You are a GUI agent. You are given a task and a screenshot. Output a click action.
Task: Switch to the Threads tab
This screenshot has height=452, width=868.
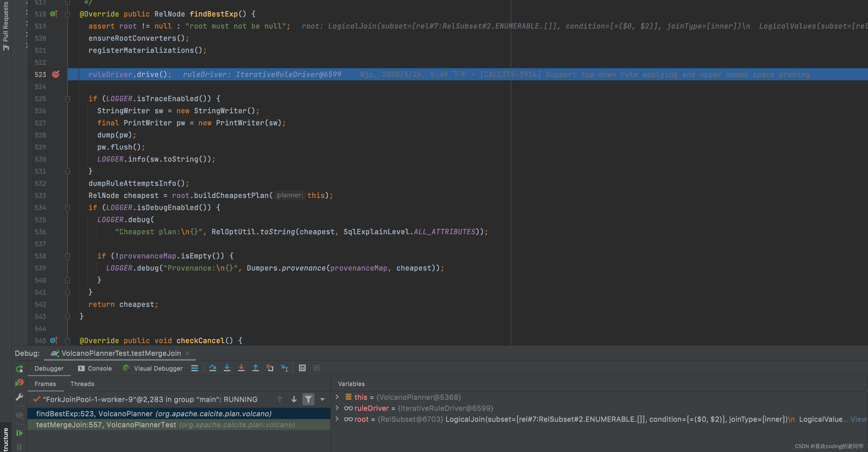[x=82, y=384]
